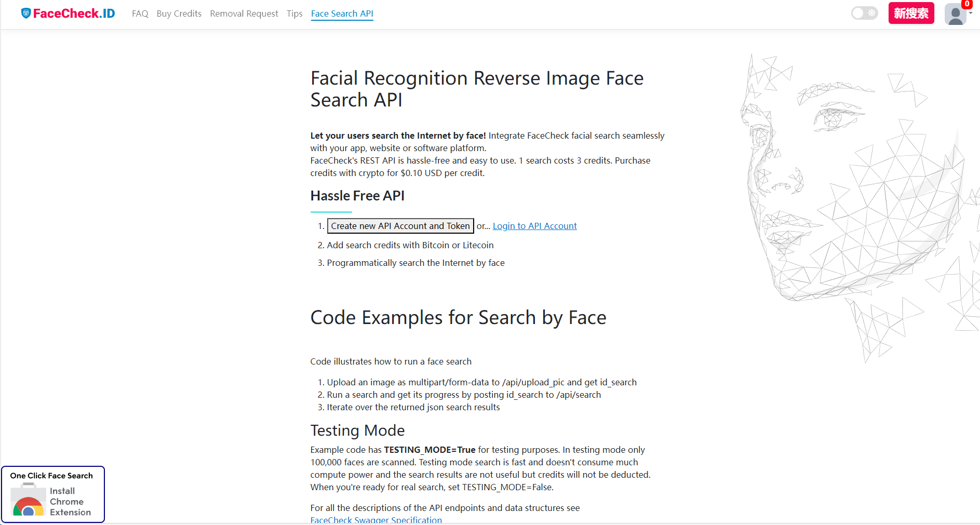Click the One Click Face Search title

point(51,476)
